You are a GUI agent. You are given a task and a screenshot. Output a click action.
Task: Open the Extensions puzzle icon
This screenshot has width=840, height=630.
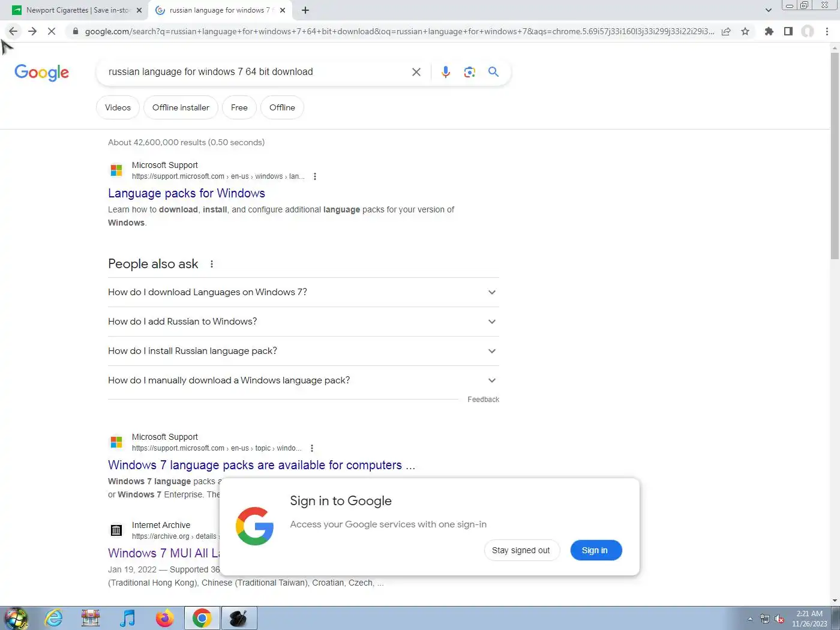(769, 31)
